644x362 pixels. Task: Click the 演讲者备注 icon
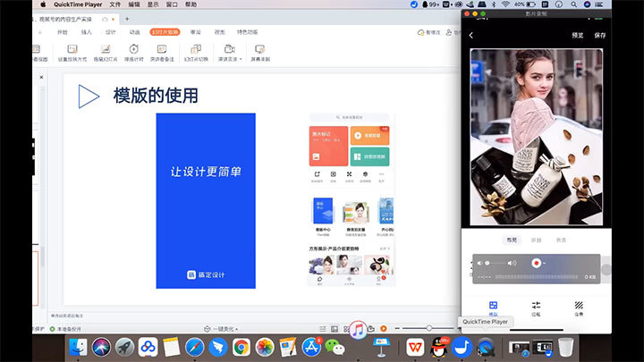[162, 48]
